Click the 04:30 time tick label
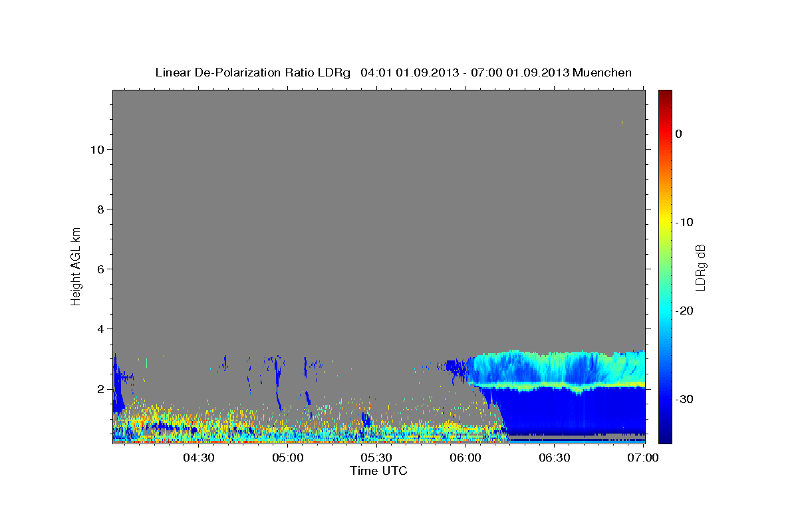This screenshot has width=798, height=532. (x=199, y=458)
